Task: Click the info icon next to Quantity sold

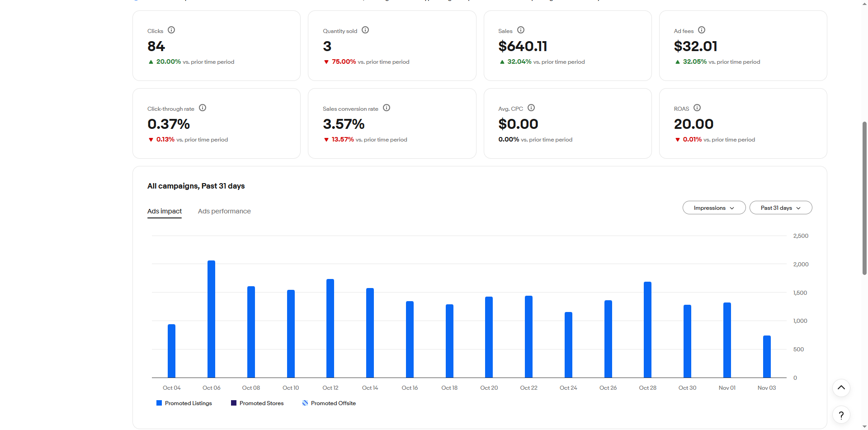Action: click(365, 30)
